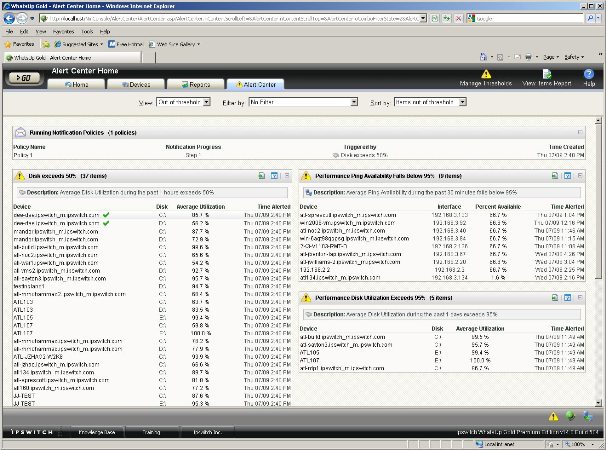Click the yellow warning icon in bottom bar
Viewport: 606px width, 450px height.
[x=553, y=416]
